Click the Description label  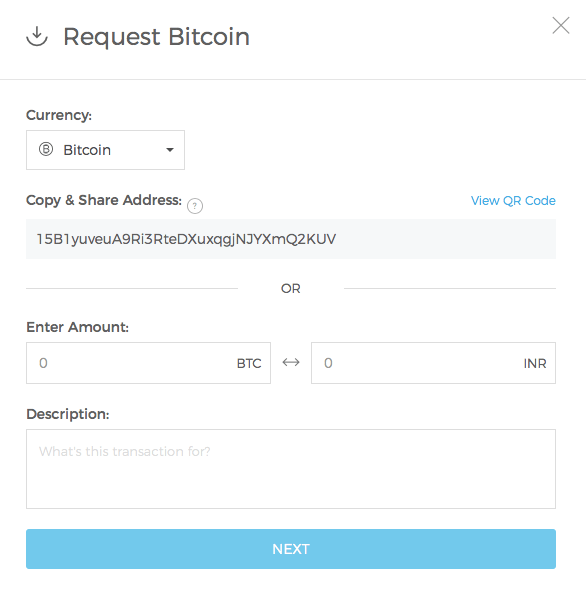(68, 414)
